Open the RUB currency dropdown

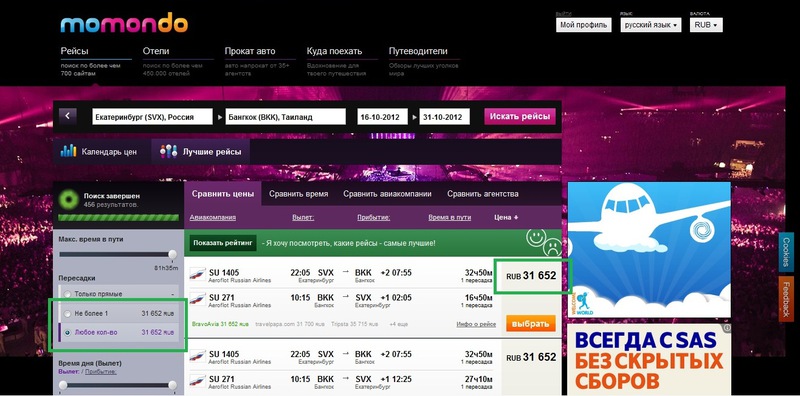(x=706, y=24)
